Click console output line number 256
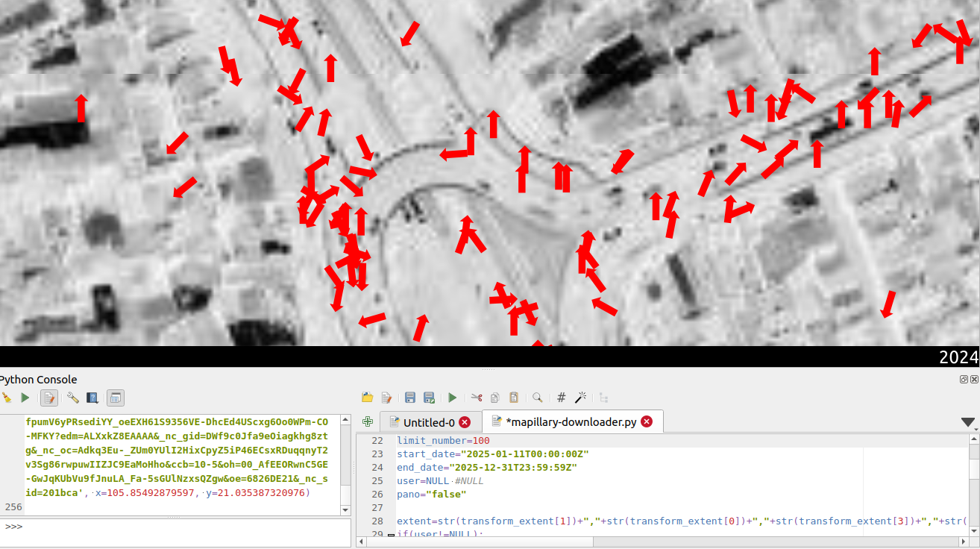This screenshot has height=549, width=980. click(x=12, y=506)
